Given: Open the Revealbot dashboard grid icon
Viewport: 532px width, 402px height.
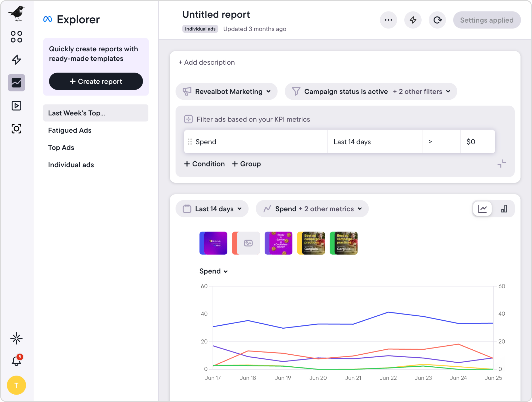Looking at the screenshot, I should coord(16,36).
